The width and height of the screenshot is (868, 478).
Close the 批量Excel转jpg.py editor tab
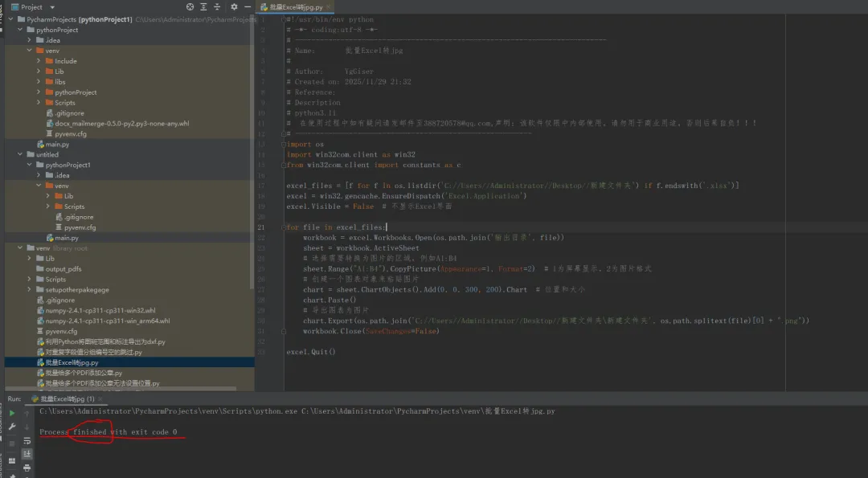click(x=330, y=6)
